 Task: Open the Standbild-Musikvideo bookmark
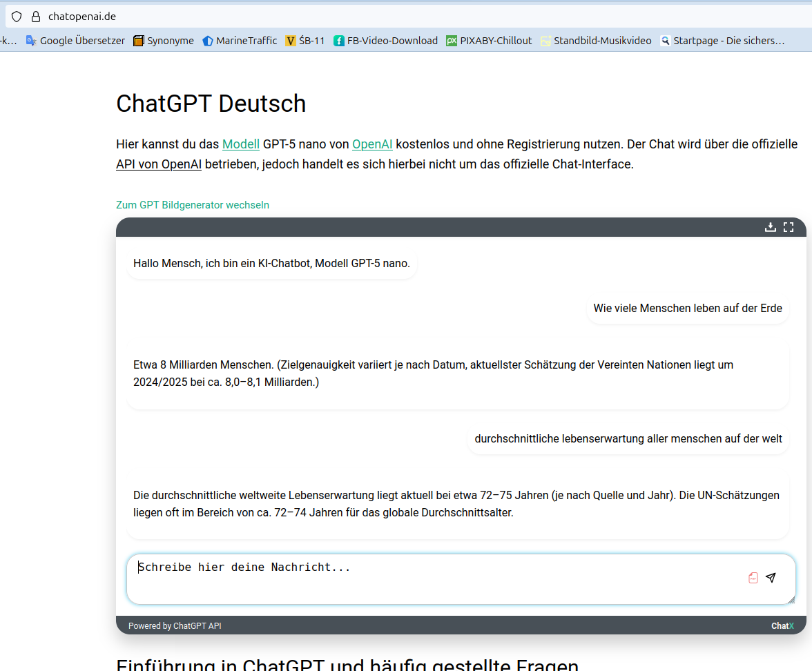[596, 41]
